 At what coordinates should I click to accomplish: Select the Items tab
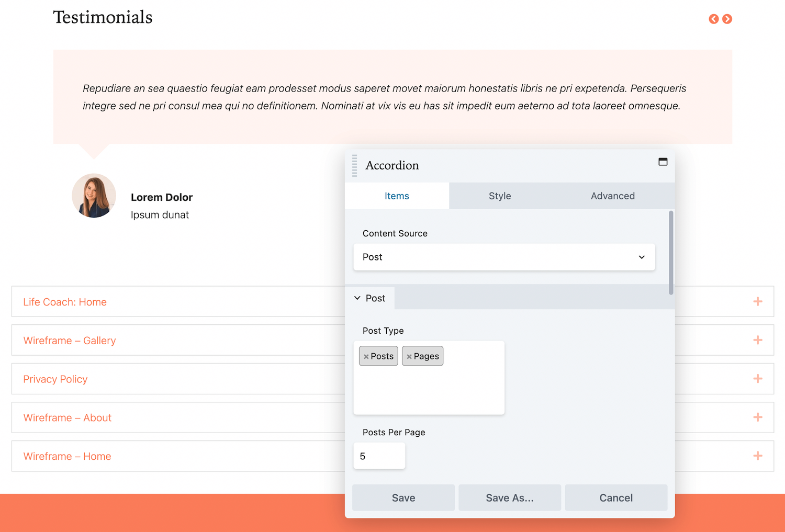pyautogui.click(x=397, y=196)
